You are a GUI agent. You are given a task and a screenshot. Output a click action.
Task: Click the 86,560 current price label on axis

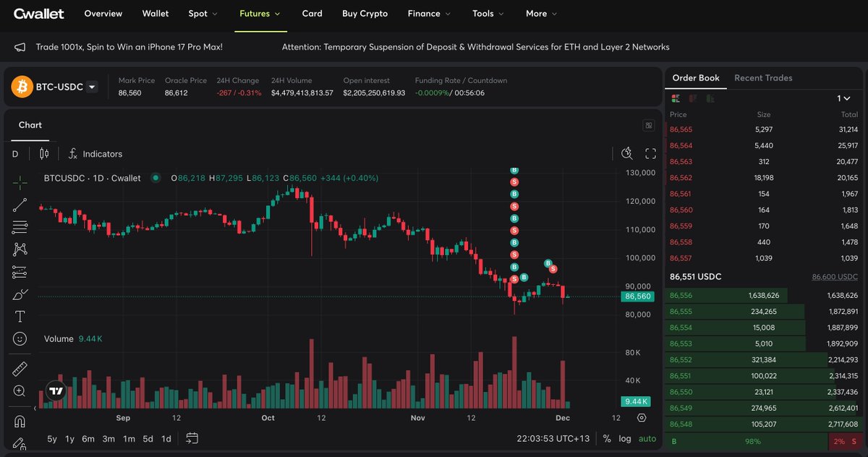pyautogui.click(x=638, y=296)
